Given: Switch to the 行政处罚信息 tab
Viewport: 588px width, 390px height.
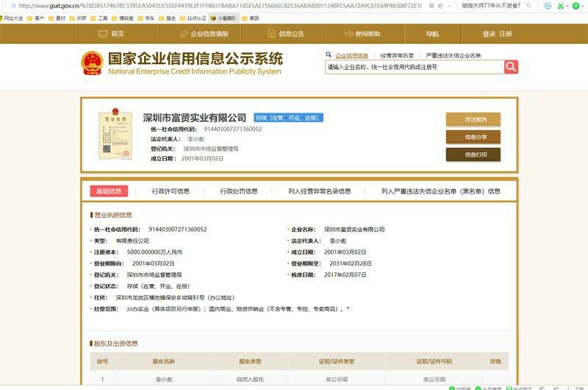Looking at the screenshot, I should [239, 191].
